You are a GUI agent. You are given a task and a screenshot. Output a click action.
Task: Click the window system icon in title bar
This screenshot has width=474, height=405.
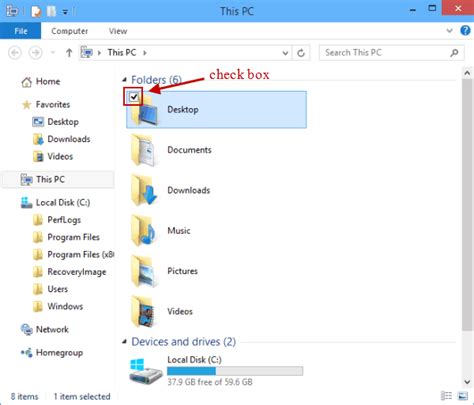12,11
